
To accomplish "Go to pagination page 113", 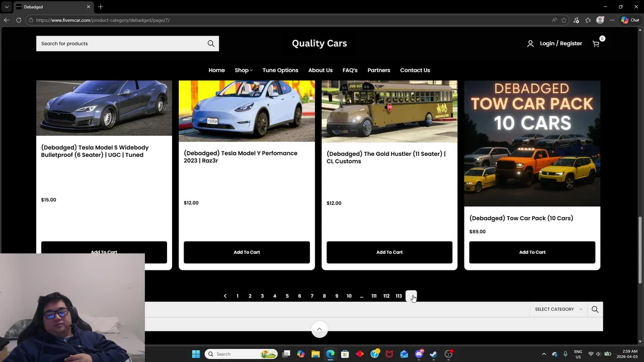I will (399, 296).
